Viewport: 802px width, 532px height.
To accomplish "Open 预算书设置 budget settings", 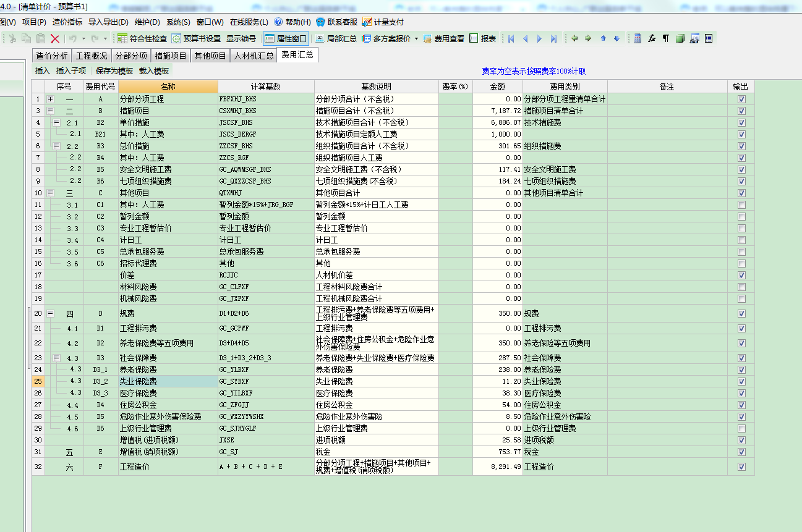I will [x=196, y=38].
